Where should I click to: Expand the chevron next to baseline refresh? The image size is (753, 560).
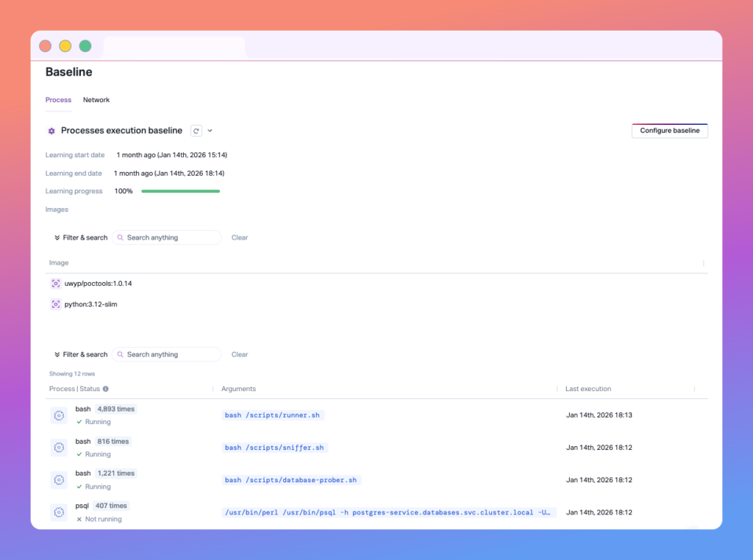tap(210, 131)
